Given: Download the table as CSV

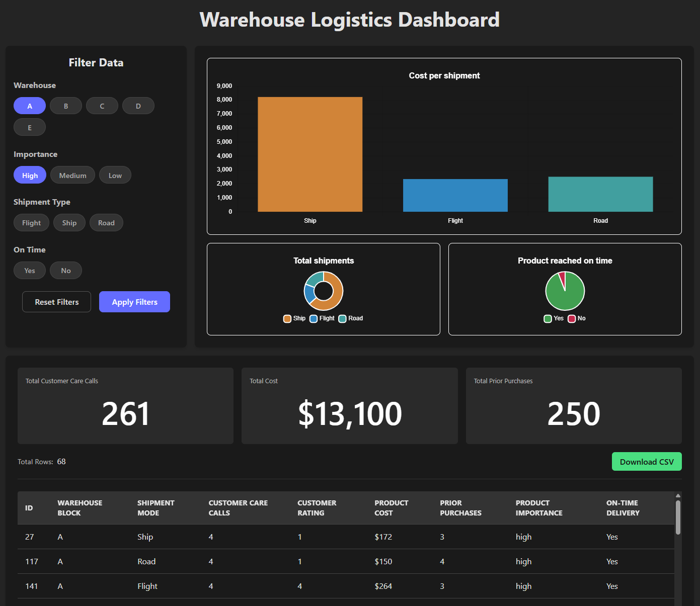Looking at the screenshot, I should pos(646,462).
